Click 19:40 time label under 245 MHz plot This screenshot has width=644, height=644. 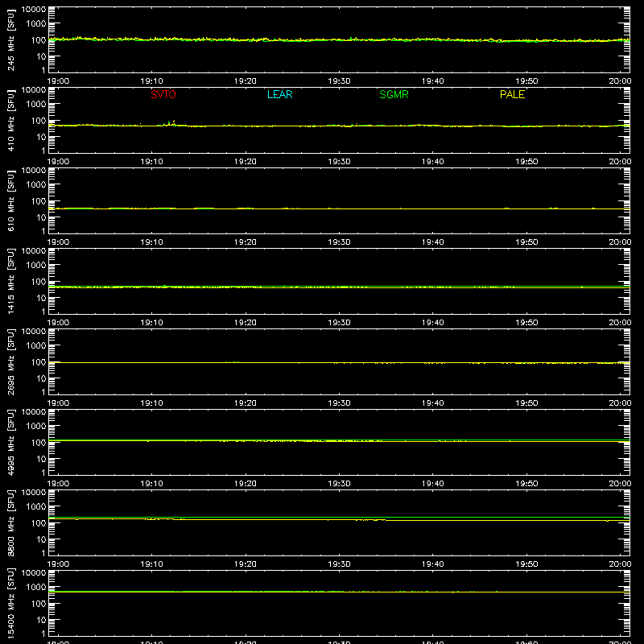[x=433, y=81]
